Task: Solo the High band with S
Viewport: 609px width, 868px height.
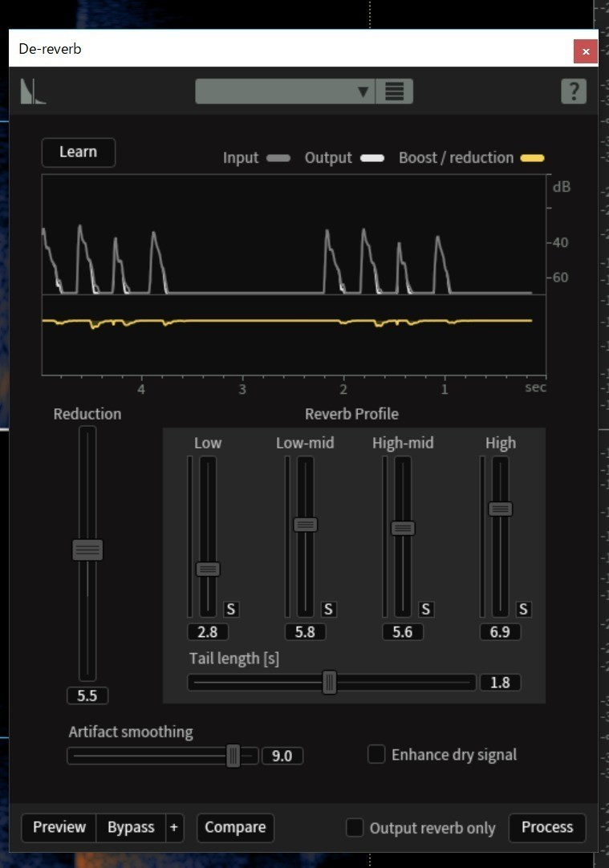Action: (523, 610)
